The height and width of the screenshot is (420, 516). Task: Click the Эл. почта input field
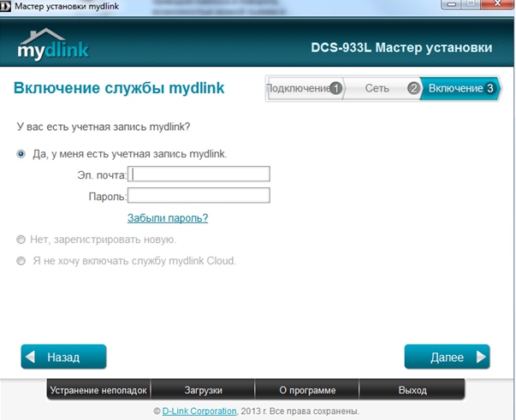tap(199, 175)
